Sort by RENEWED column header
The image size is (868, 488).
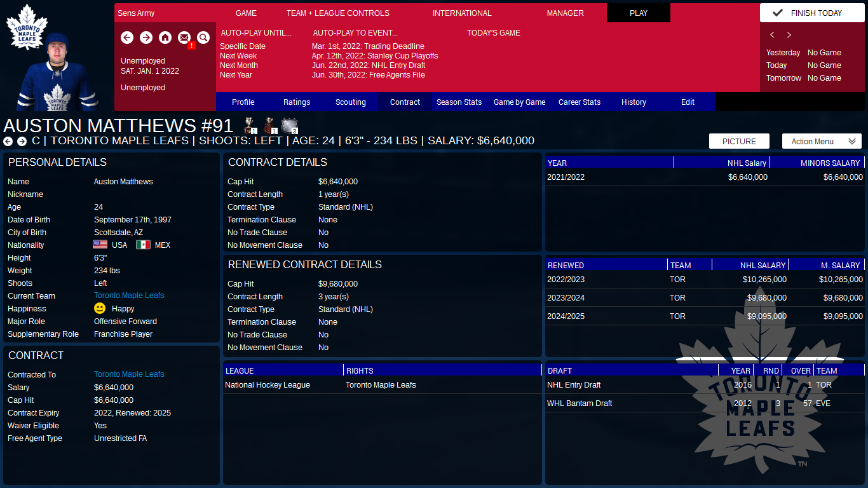coord(606,265)
